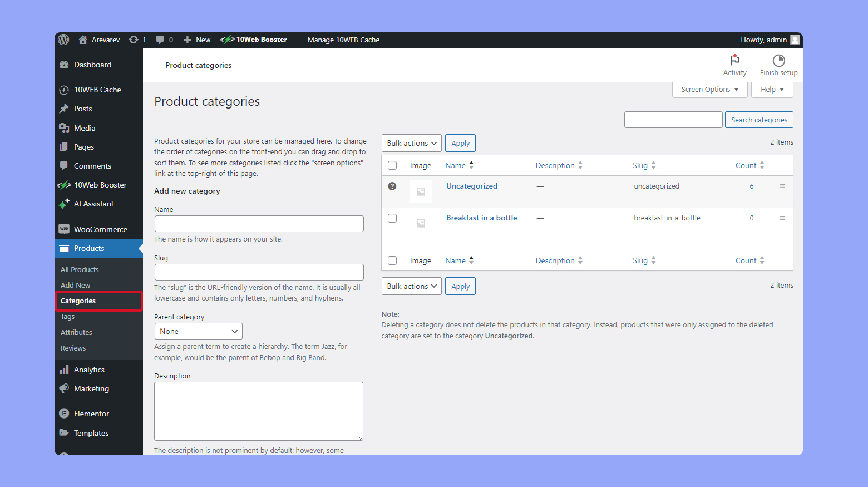Viewport: 868px width, 487px height.
Task: Click the question mark icon on Uncategorized row
Action: click(392, 186)
